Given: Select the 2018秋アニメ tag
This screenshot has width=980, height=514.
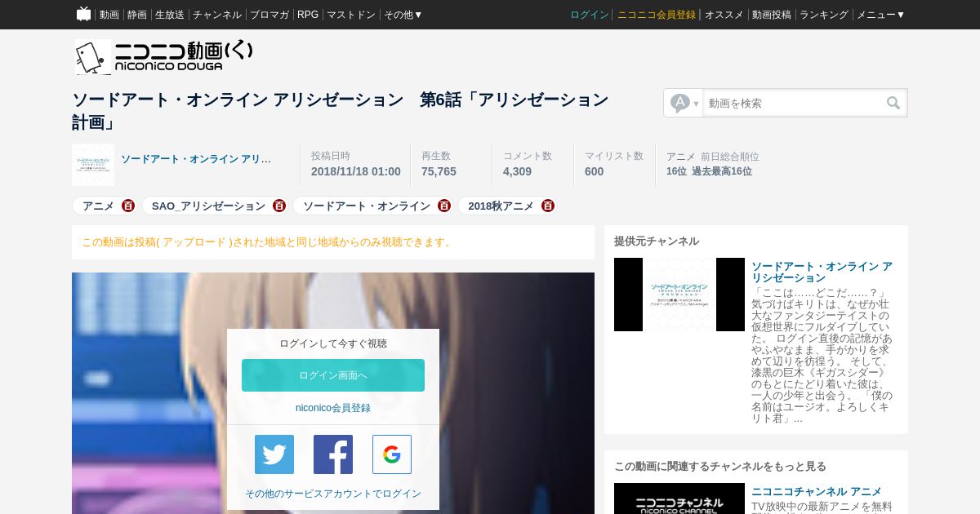Looking at the screenshot, I should point(501,206).
